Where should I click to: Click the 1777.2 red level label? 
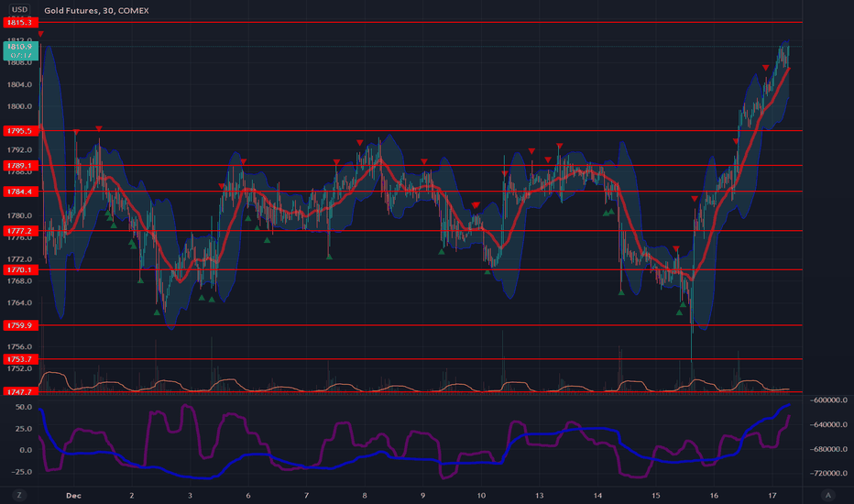(21, 231)
